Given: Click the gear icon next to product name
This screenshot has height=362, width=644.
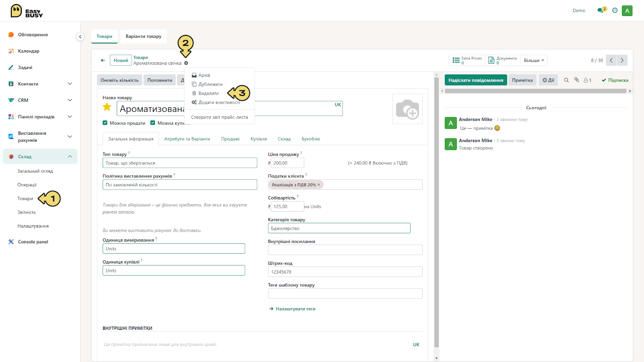Looking at the screenshot, I should point(186,63).
